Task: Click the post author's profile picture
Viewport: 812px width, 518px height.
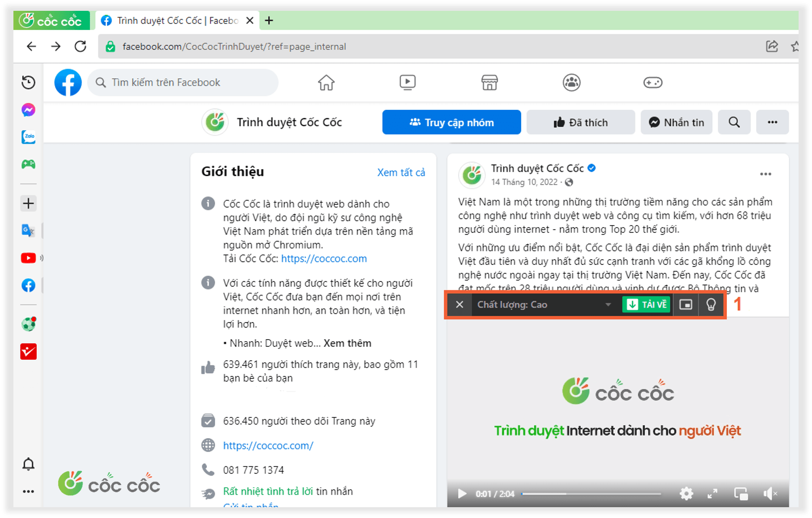Action: [x=472, y=175]
